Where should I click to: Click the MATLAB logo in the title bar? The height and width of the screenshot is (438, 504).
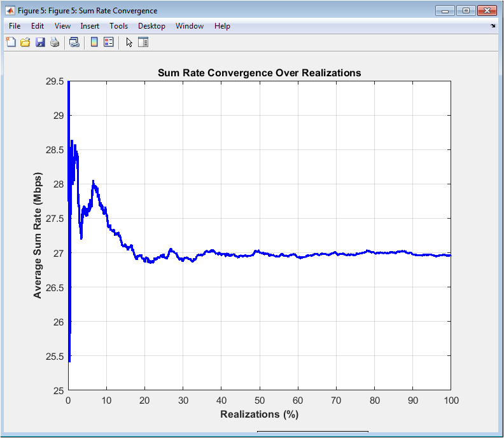point(10,11)
